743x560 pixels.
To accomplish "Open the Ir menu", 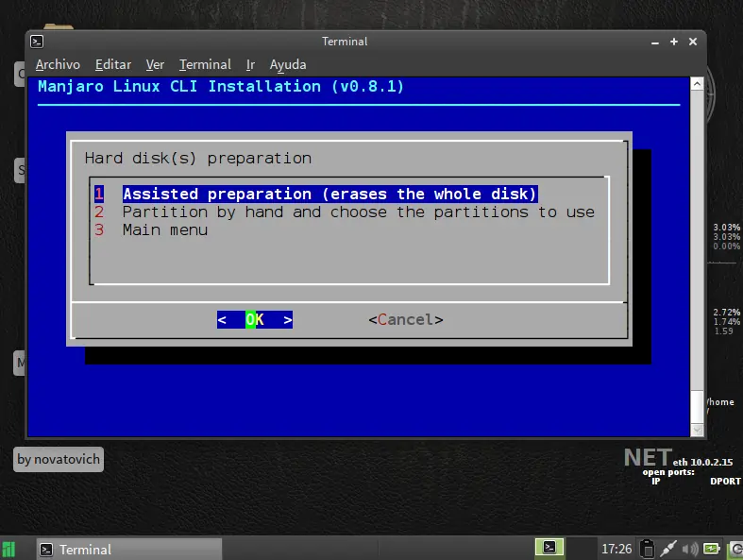I will pyautogui.click(x=250, y=64).
